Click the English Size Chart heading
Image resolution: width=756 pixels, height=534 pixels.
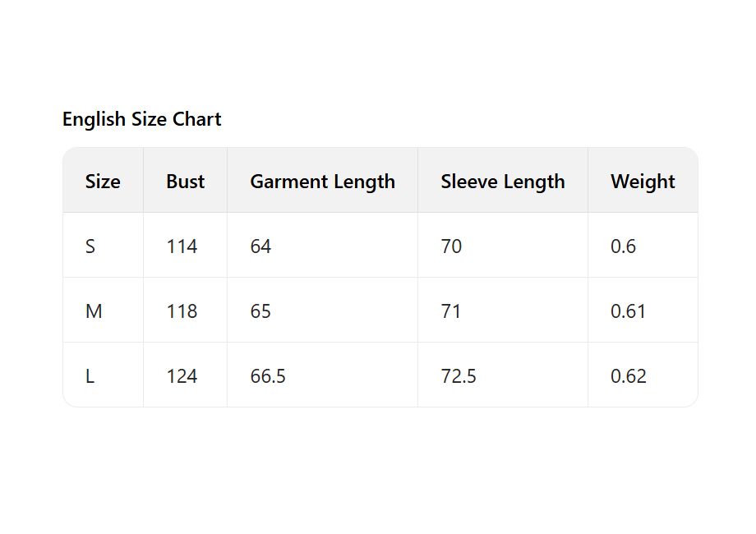tap(142, 119)
